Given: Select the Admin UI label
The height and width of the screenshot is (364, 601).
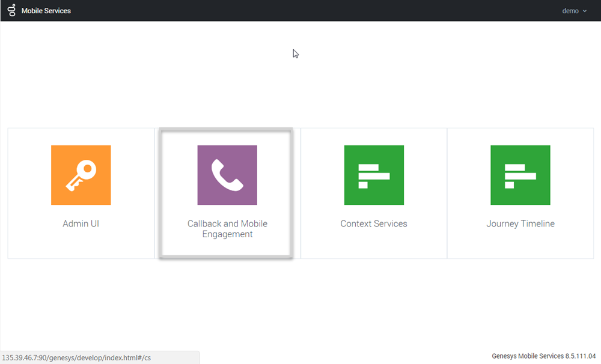Looking at the screenshot, I should point(81,224).
